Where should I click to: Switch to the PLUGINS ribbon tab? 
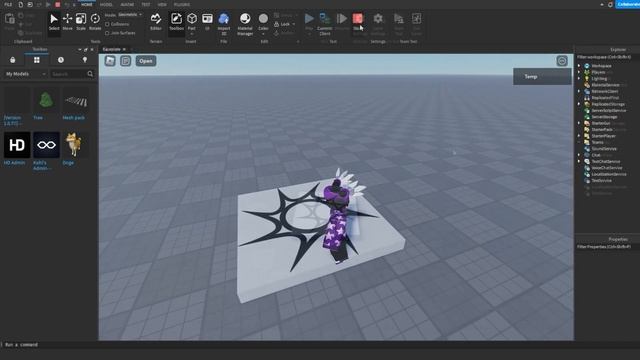point(182,4)
